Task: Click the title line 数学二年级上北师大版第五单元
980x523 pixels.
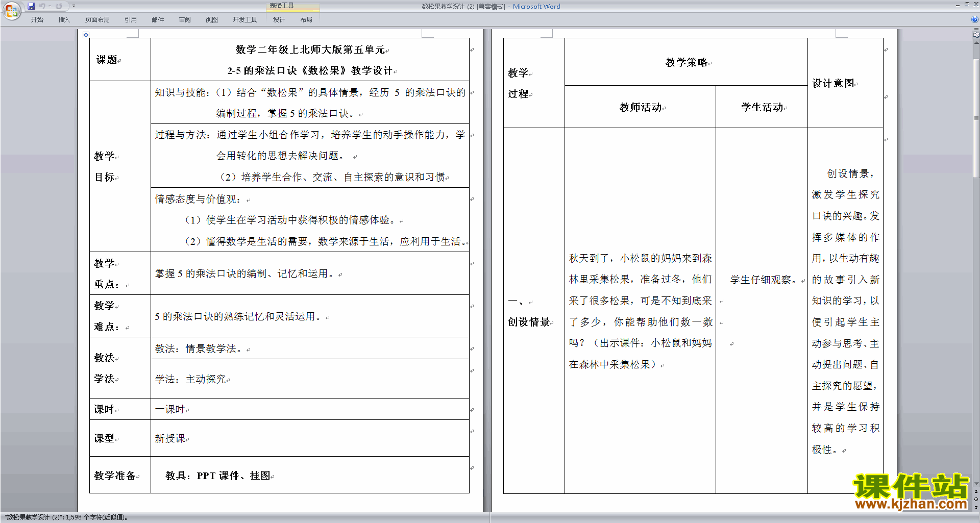Action: [x=311, y=49]
